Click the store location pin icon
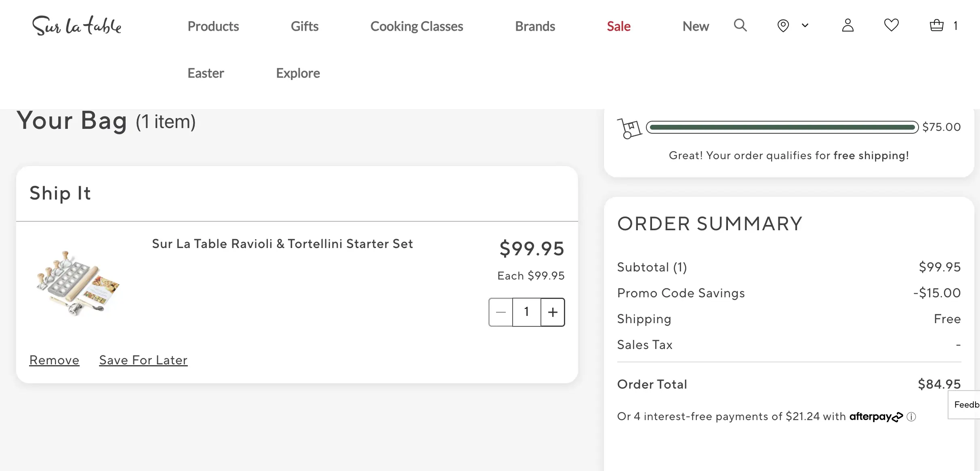Image resolution: width=980 pixels, height=471 pixels. (x=783, y=25)
